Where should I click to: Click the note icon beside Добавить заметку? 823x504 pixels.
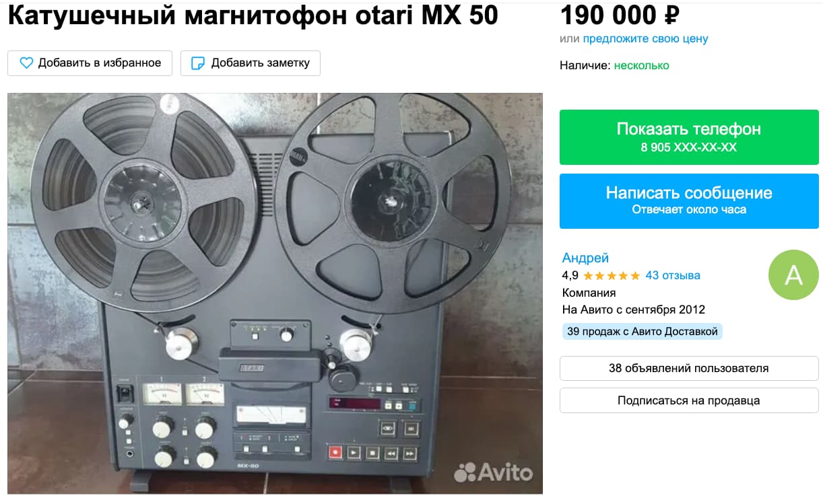[198, 63]
